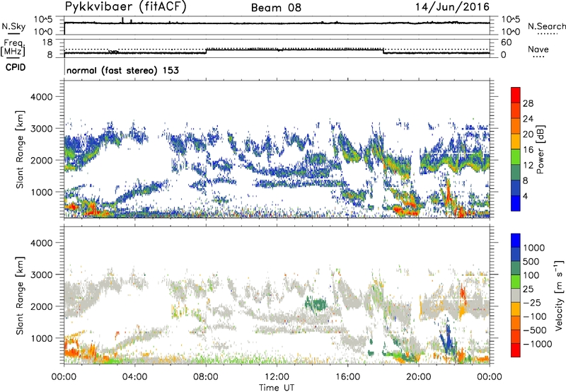Click the noise spike near 03:20

(x=122, y=21)
